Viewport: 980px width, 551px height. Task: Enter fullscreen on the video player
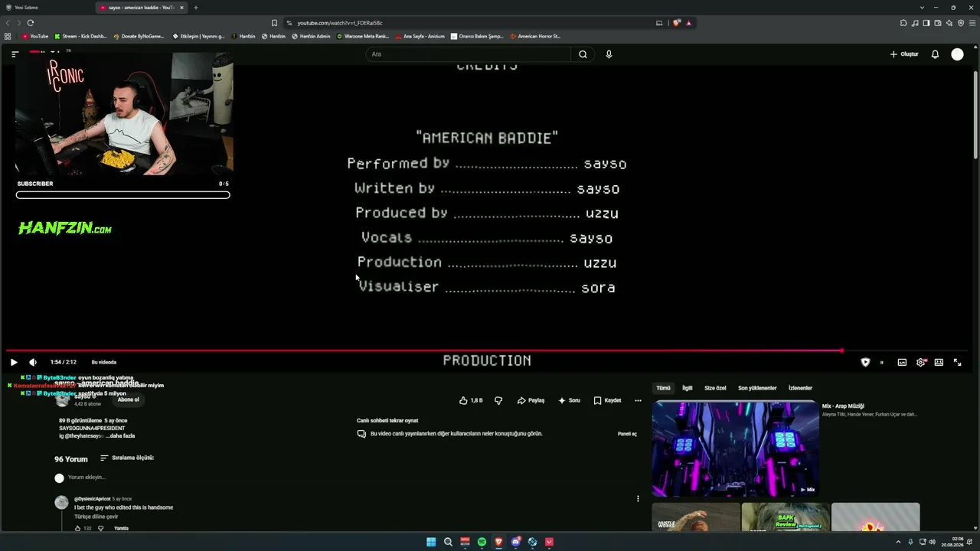pyautogui.click(x=957, y=362)
